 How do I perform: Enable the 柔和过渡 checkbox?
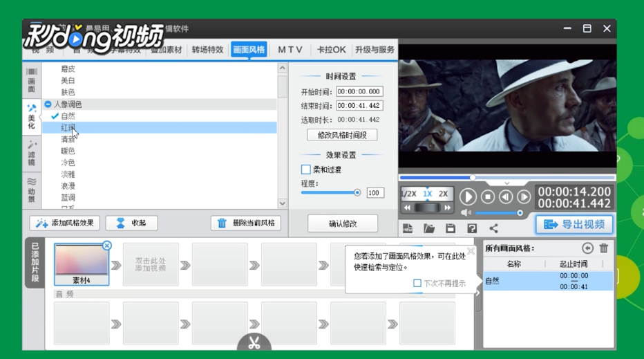click(305, 169)
